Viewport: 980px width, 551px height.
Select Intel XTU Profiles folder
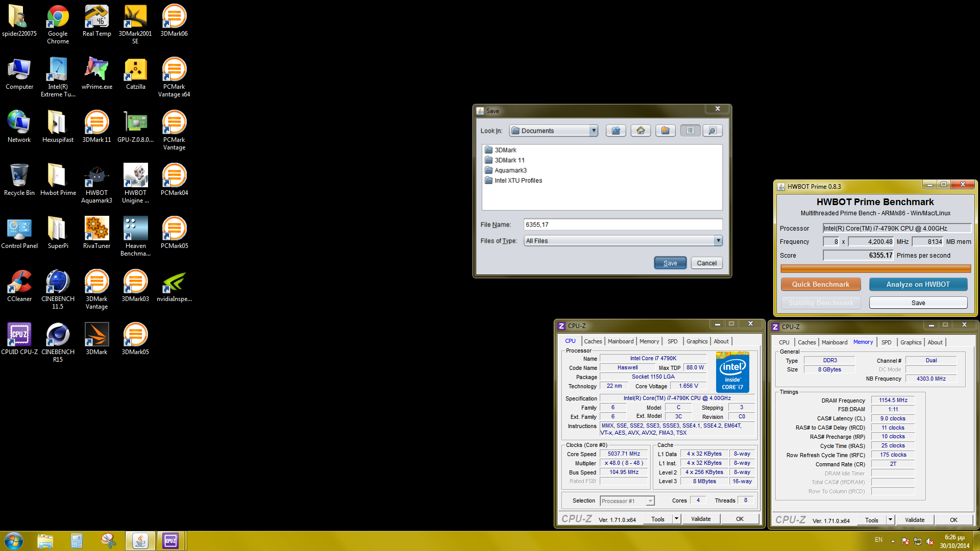click(x=513, y=181)
